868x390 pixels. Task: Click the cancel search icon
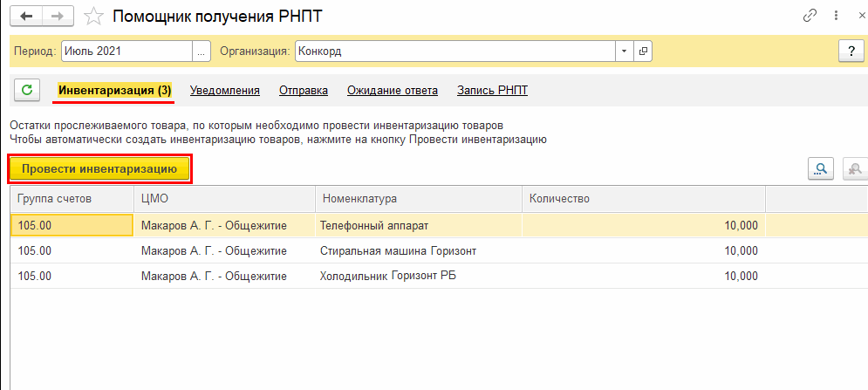[855, 169]
